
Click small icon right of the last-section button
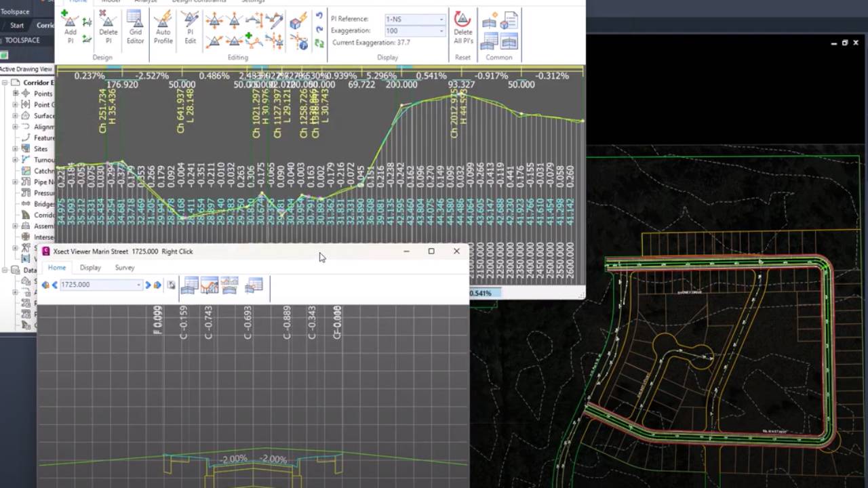[x=171, y=285]
